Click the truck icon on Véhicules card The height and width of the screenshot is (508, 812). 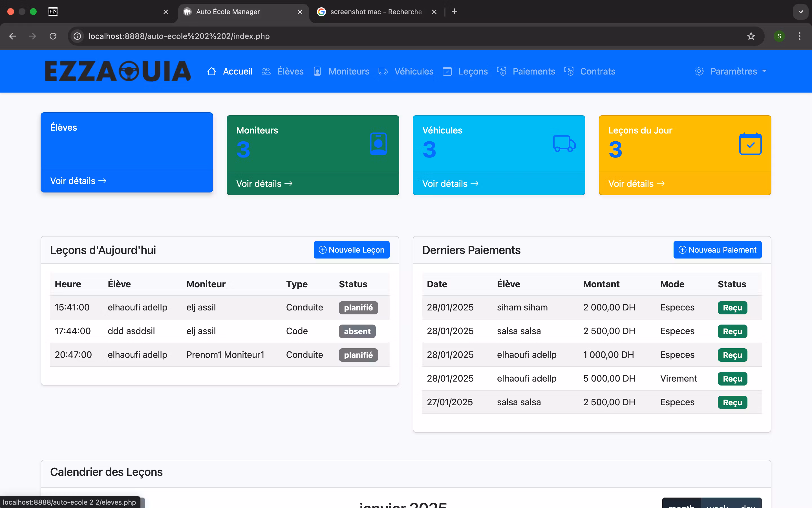[564, 144]
